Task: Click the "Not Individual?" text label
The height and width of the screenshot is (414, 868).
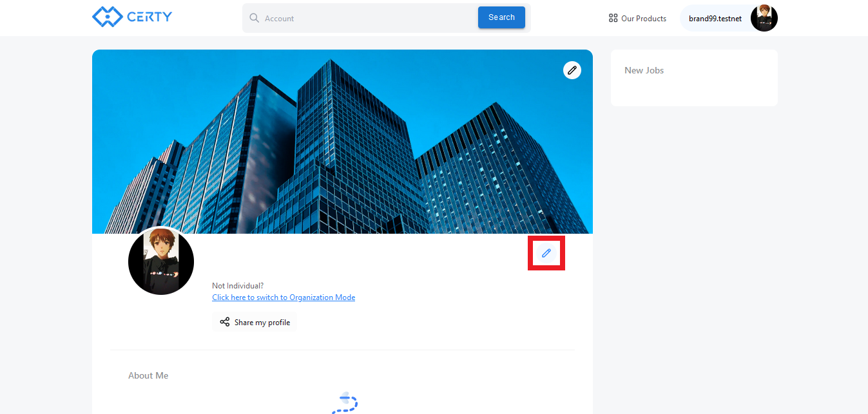Action: [x=238, y=286]
